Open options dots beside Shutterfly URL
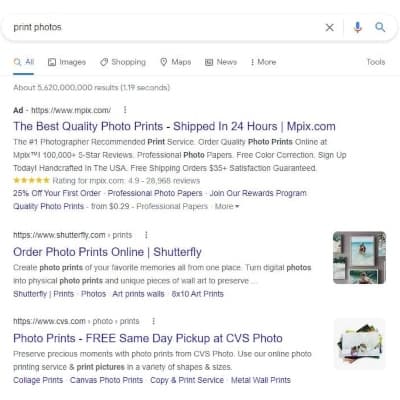This screenshot has width=400, height=400. [x=146, y=235]
